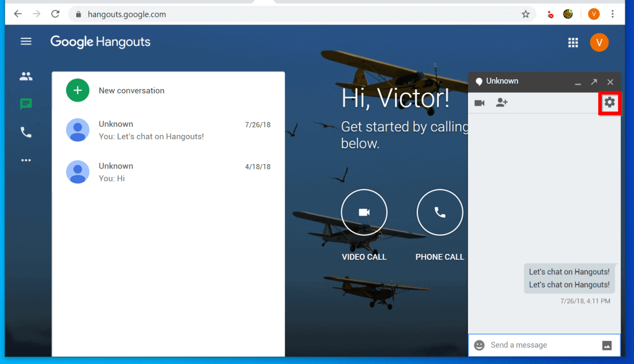Screen dimensions: 634x364
Task: Click the browser forward arrow
Action: click(37, 14)
